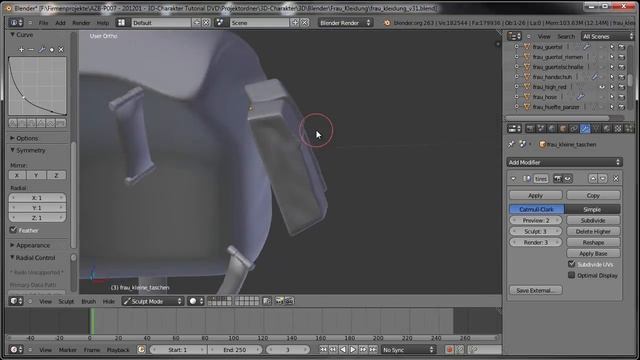This screenshot has width=640, height=360.
Task: Click timeline editor type icon
Action: (x=16, y=349)
